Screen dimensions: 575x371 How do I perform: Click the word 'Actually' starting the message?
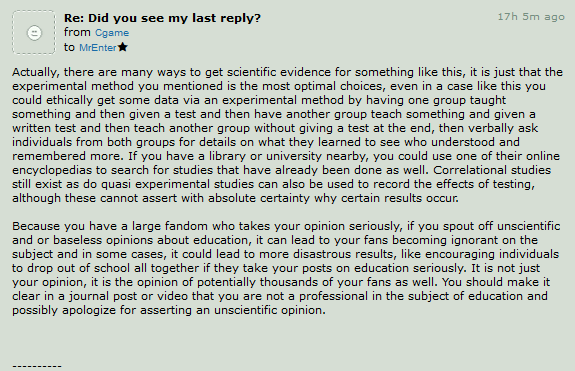point(34,72)
